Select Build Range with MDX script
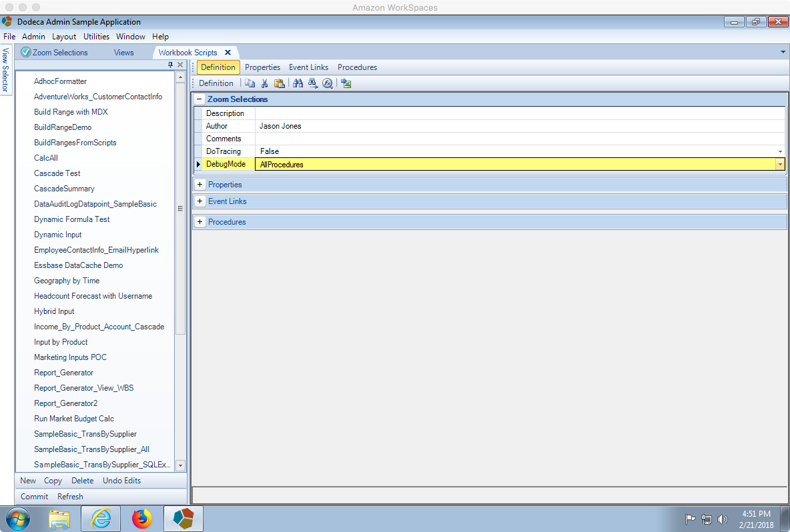 tap(71, 112)
